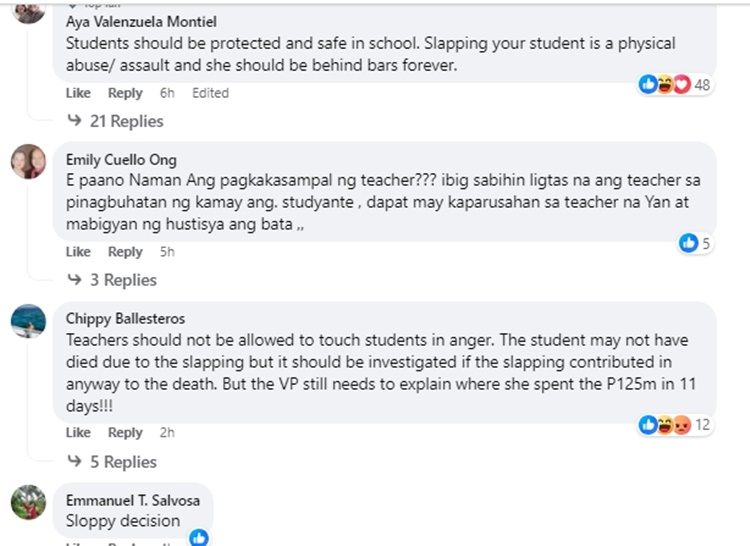Open Emily Cuello Ong's profile picture
The width and height of the screenshot is (750, 546).
[28, 162]
